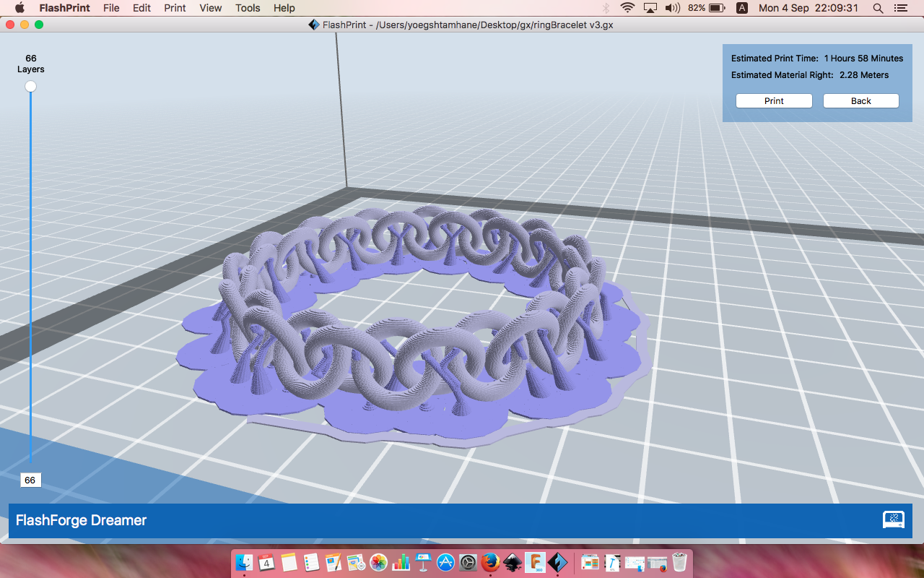This screenshot has width=924, height=578.
Task: Open Finder from the Dock
Action: tap(245, 561)
